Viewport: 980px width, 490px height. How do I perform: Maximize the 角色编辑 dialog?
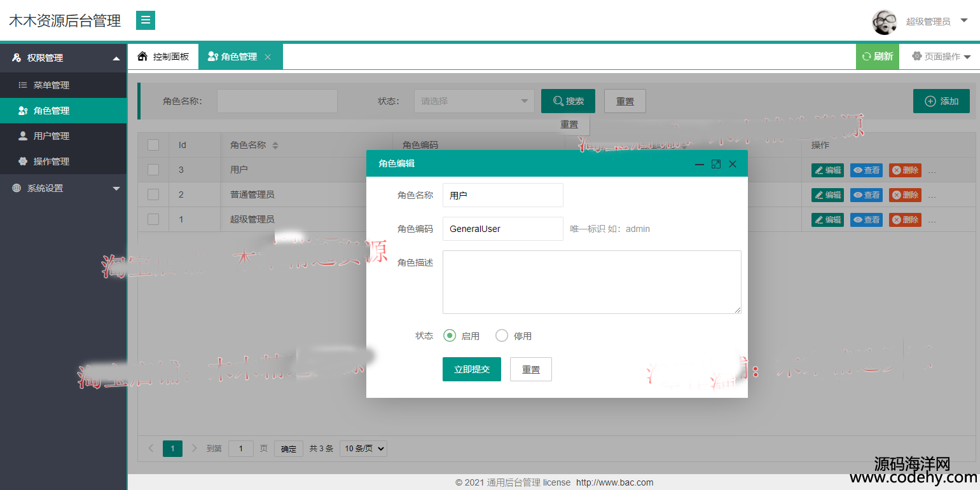pyautogui.click(x=716, y=164)
